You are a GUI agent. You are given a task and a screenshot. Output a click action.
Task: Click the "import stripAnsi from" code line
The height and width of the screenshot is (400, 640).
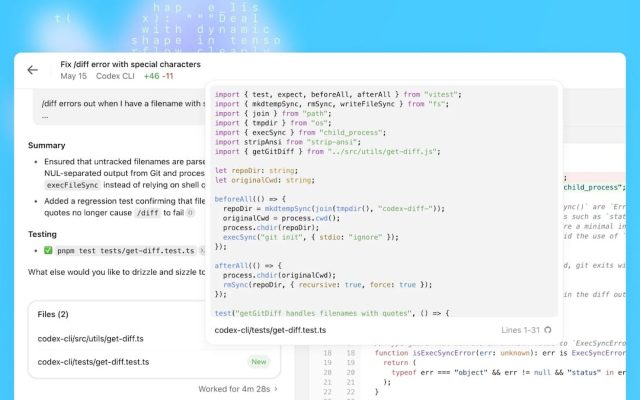tap(288, 142)
